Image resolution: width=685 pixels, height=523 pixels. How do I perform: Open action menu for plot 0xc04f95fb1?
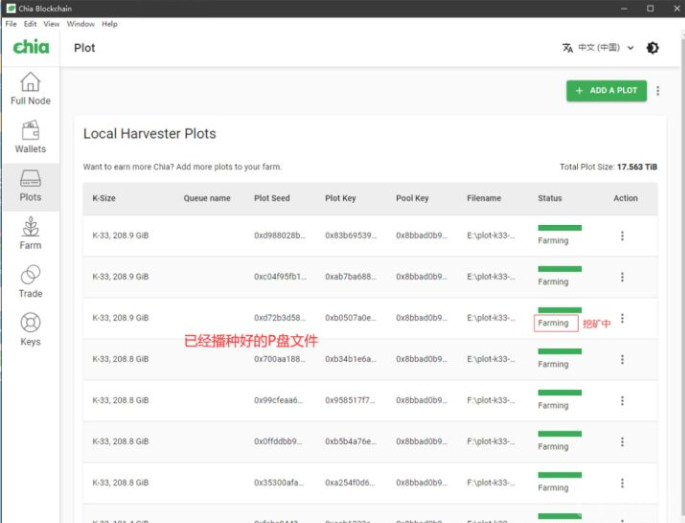(x=622, y=277)
